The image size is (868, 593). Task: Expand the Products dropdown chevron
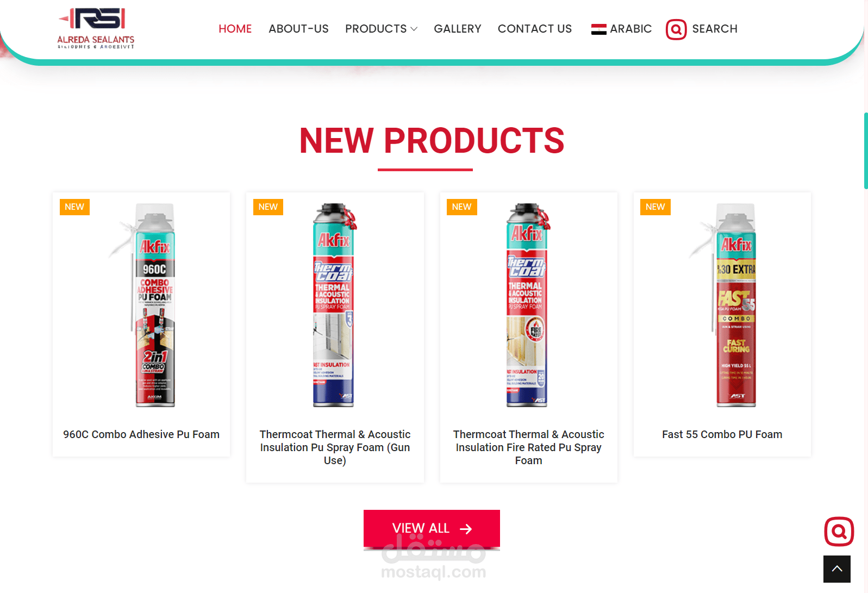point(414,29)
